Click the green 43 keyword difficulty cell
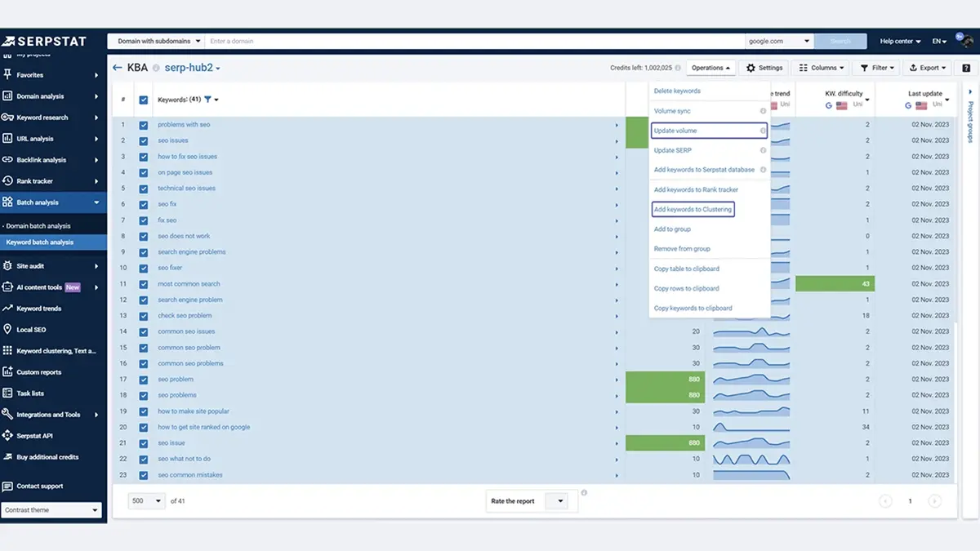 [x=835, y=284]
